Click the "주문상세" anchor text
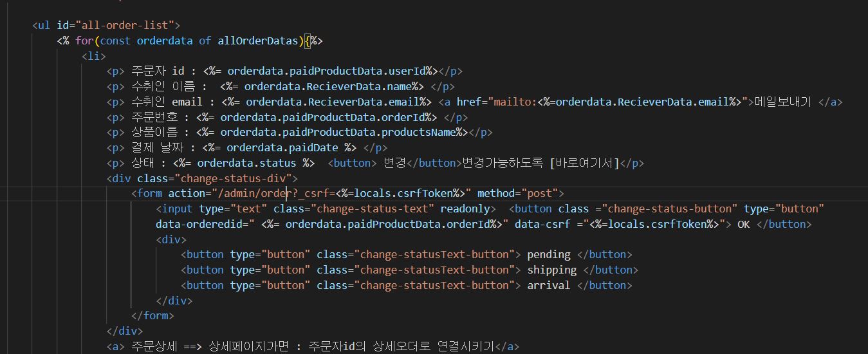This screenshot has width=868, height=354. [x=154, y=346]
